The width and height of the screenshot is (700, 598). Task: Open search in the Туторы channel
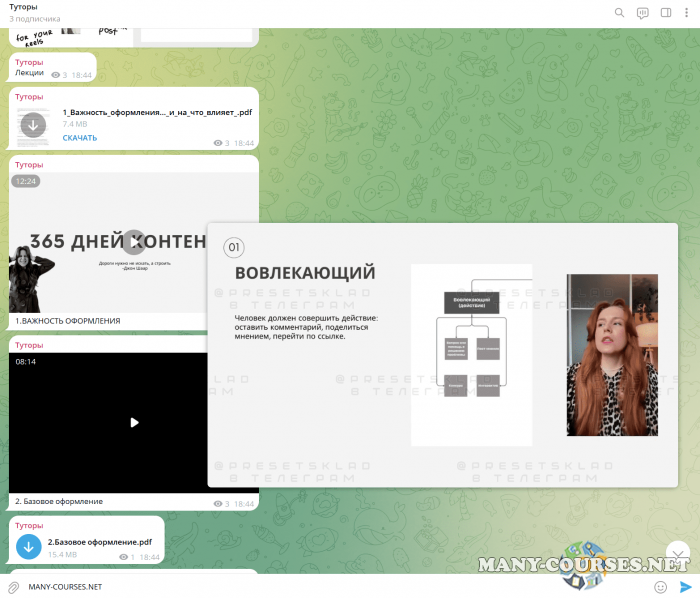(x=619, y=13)
